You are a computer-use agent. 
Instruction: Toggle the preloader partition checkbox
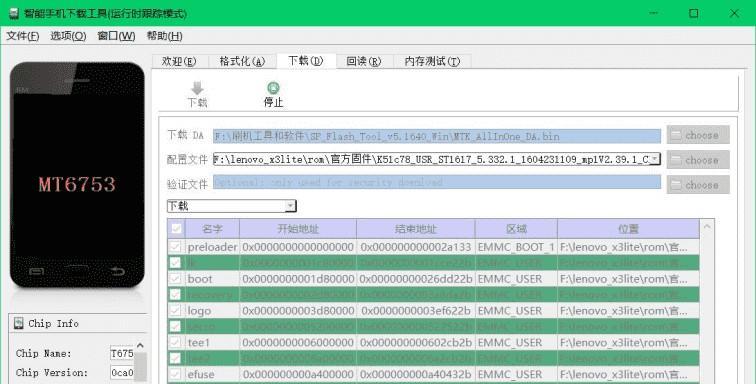[x=176, y=247]
